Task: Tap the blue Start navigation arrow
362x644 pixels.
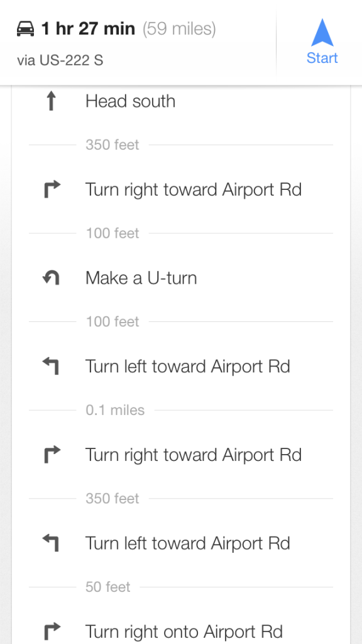Action: [322, 33]
